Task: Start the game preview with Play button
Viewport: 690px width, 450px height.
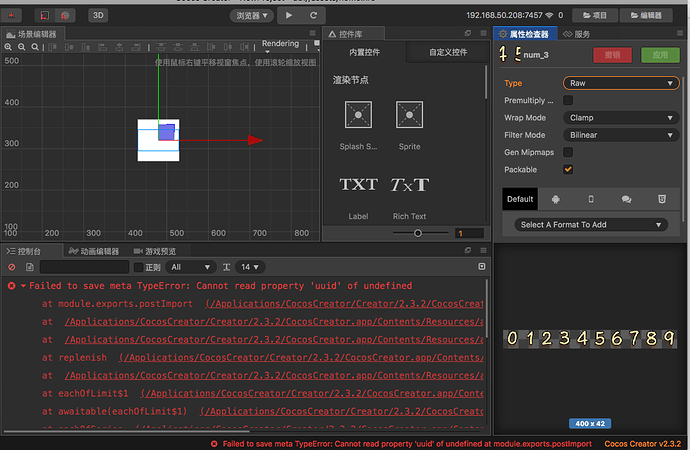Action: pos(289,15)
